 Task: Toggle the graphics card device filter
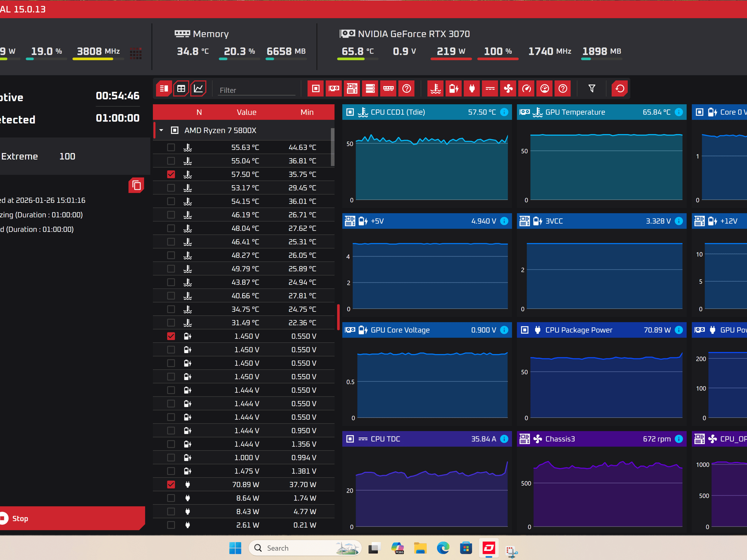click(x=334, y=89)
